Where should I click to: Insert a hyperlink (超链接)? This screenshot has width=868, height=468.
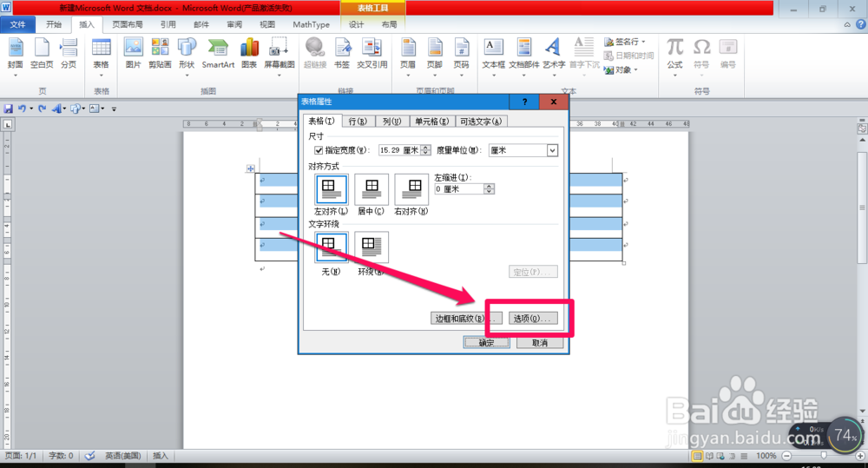tap(315, 55)
